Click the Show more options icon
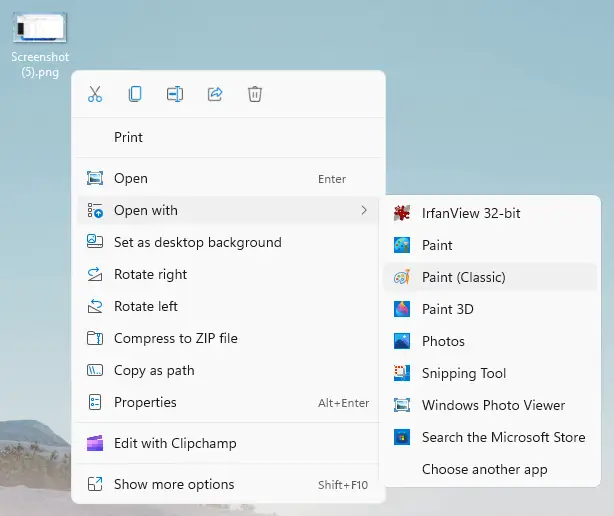This screenshot has width=614, height=516. 95,484
